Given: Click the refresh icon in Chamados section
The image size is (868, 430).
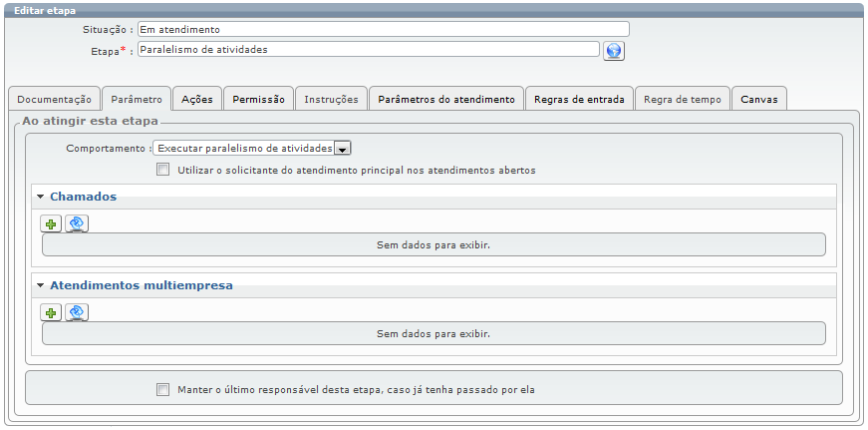Looking at the screenshot, I should point(77,224).
